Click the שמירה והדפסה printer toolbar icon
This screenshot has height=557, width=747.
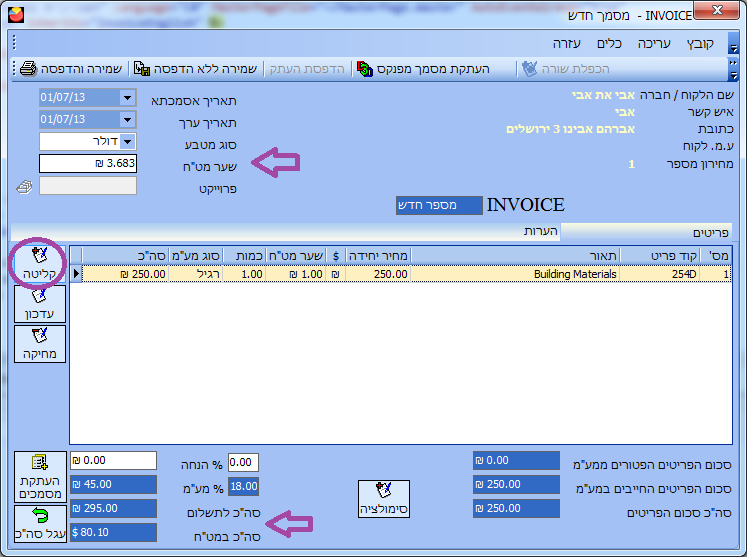pyautogui.click(x=29, y=69)
